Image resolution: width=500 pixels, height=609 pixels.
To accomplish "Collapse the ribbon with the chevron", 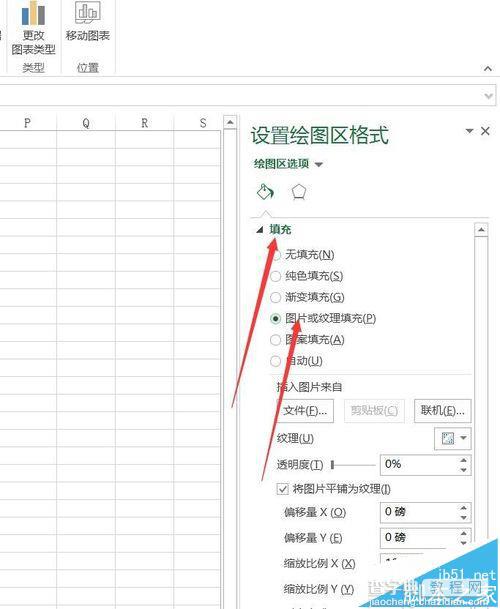I will coord(488,69).
